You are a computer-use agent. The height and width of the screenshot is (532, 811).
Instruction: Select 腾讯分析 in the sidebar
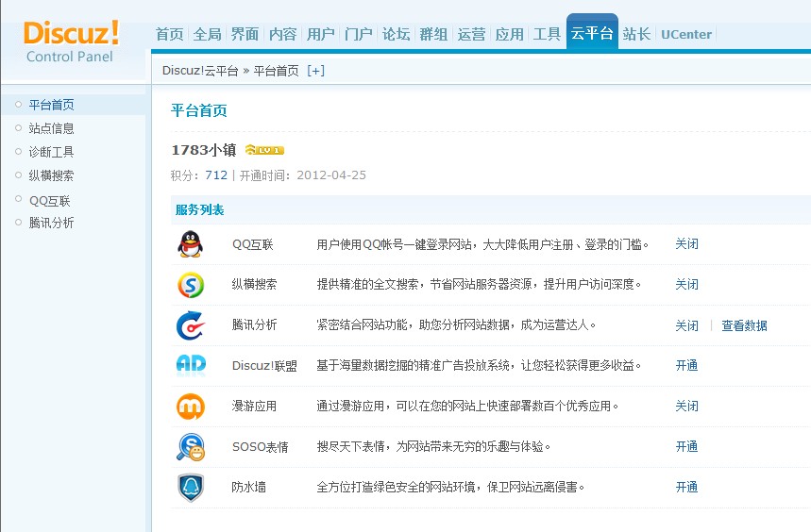[x=51, y=223]
